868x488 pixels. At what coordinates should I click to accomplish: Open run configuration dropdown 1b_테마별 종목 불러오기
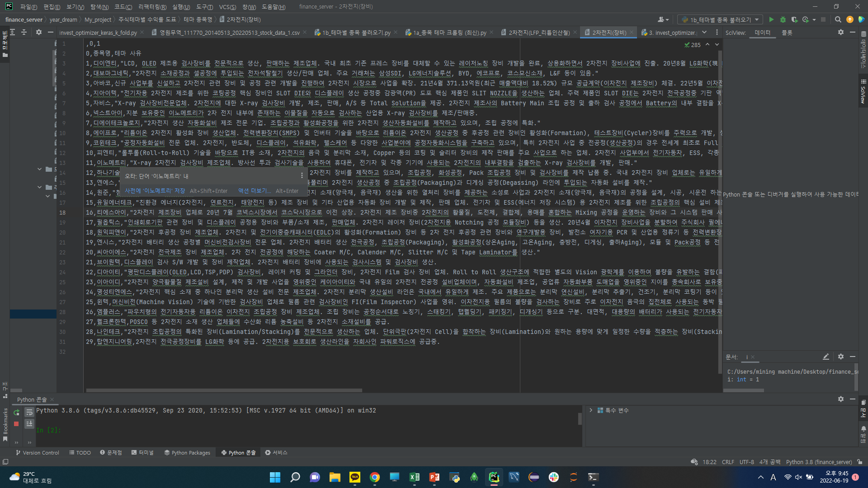[722, 19]
